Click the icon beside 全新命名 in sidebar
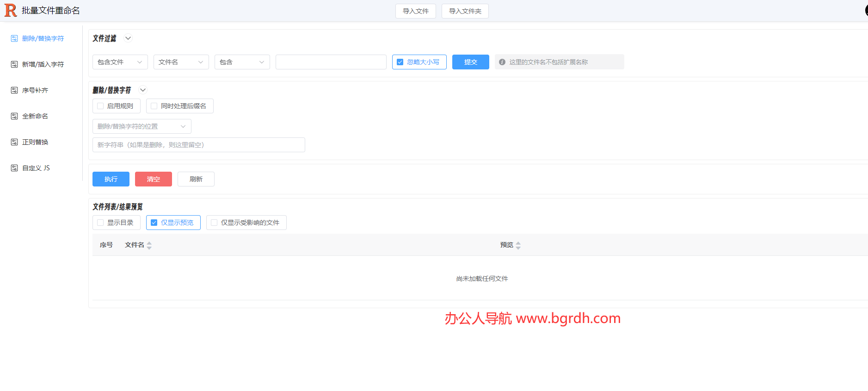This screenshot has height=391, width=868. tap(14, 116)
